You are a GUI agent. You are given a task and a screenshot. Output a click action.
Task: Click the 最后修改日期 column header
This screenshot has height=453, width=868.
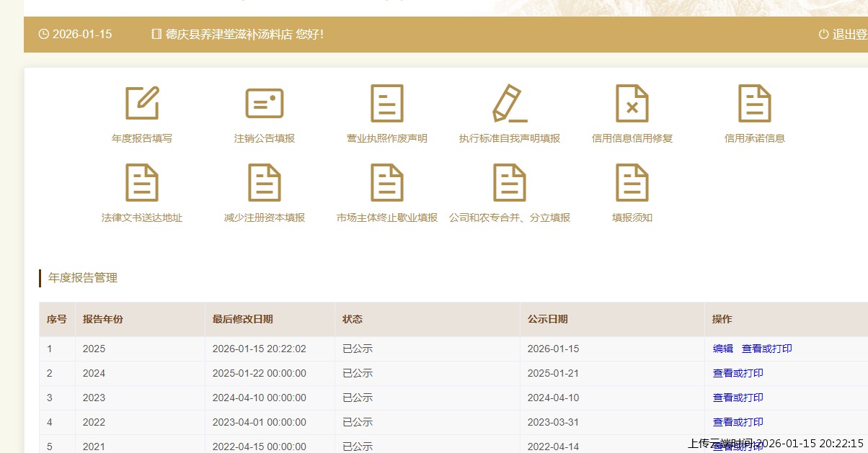242,319
